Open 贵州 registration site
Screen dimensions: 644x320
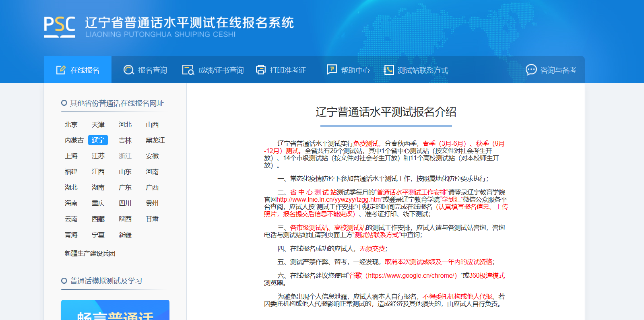(152, 203)
